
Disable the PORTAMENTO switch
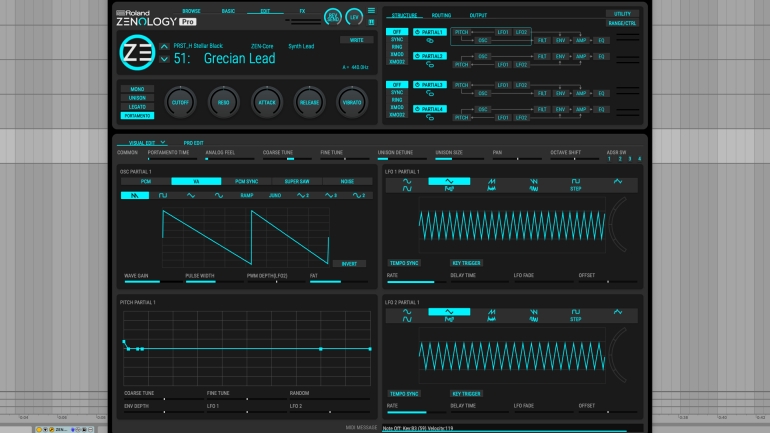click(x=137, y=116)
